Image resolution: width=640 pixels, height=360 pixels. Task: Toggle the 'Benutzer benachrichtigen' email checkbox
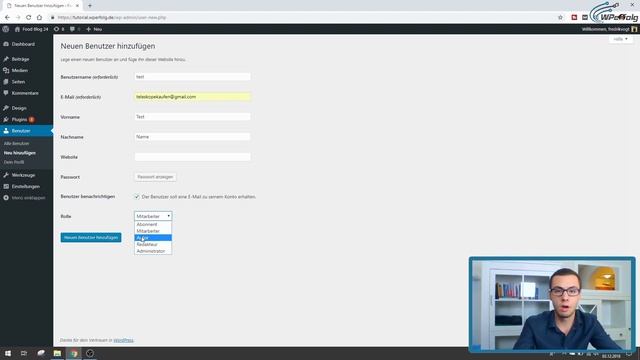(137, 197)
